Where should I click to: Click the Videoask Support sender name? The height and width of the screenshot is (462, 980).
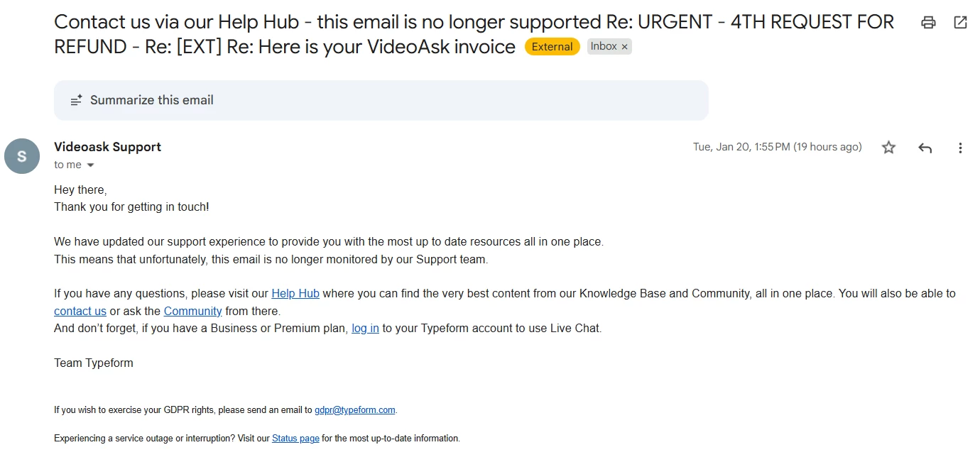(107, 147)
